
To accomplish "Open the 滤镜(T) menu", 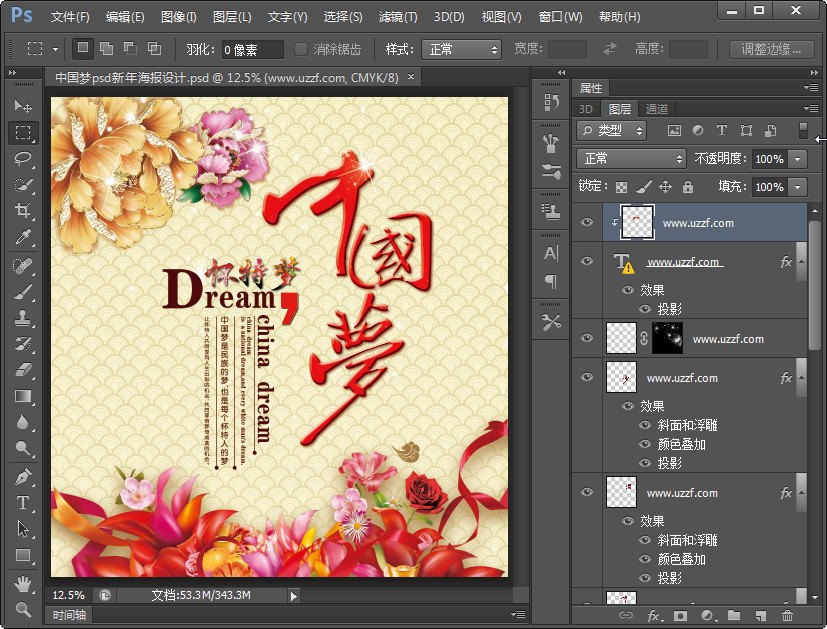I will coord(398,17).
